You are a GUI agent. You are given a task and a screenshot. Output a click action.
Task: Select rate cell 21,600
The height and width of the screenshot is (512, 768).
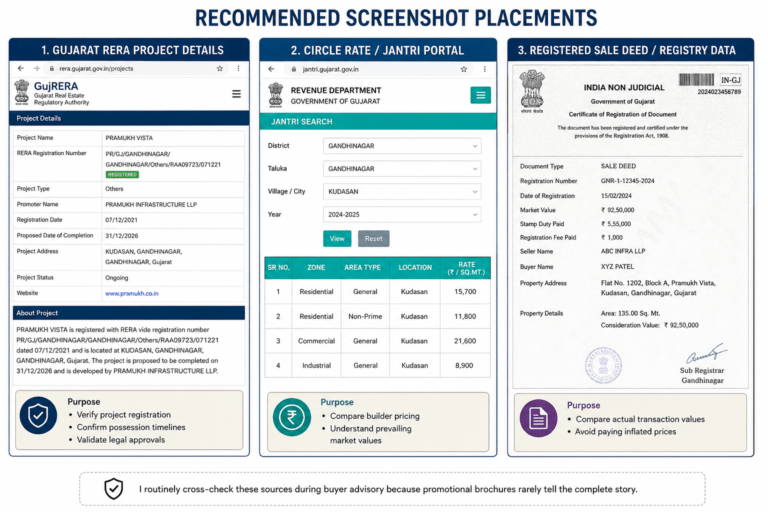pyautogui.click(x=465, y=341)
